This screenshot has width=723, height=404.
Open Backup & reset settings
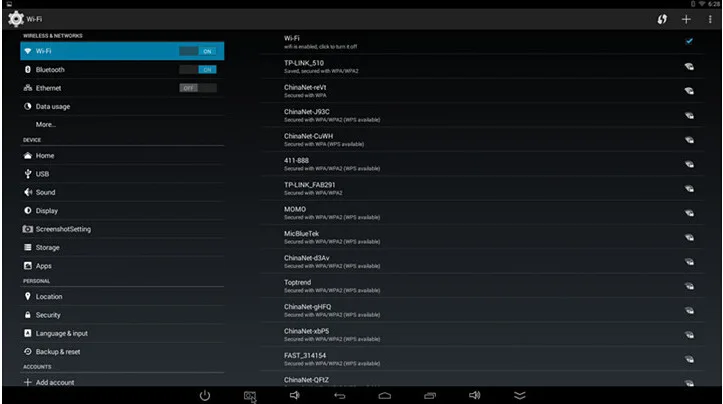click(122, 352)
